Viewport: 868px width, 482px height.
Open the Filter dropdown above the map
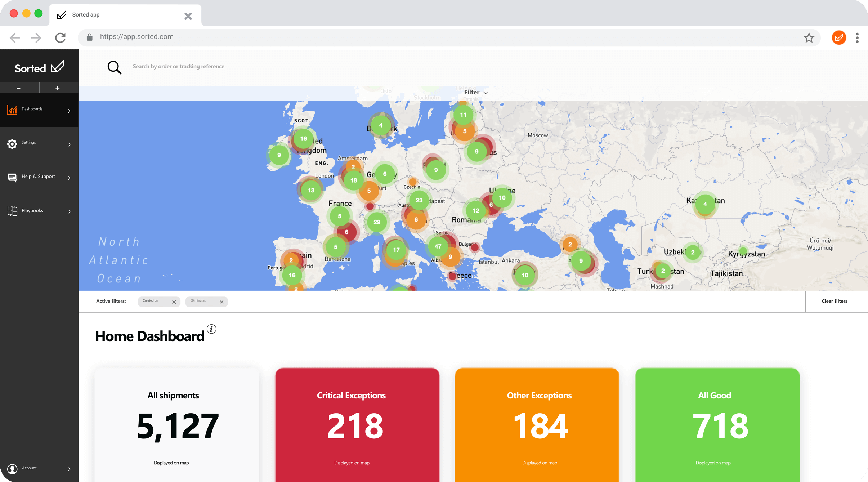coord(476,92)
